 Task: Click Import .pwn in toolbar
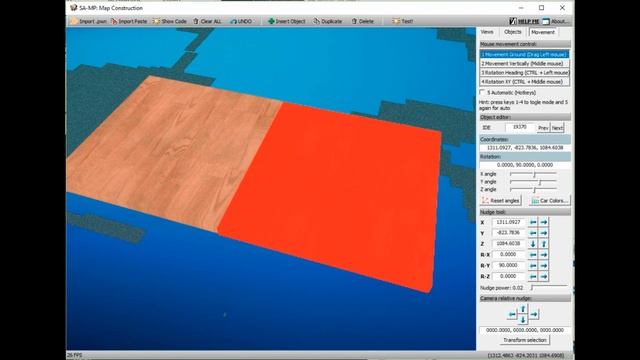pos(88,21)
